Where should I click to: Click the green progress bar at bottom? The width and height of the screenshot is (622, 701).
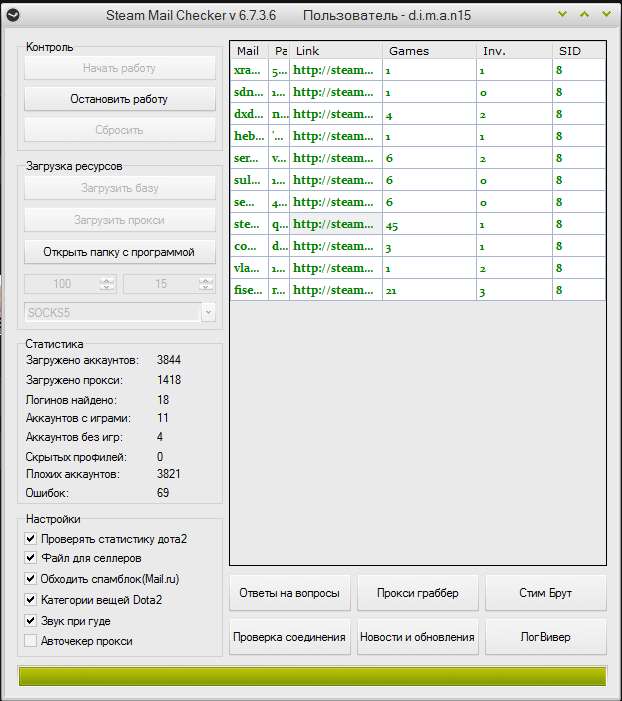[x=312, y=676]
